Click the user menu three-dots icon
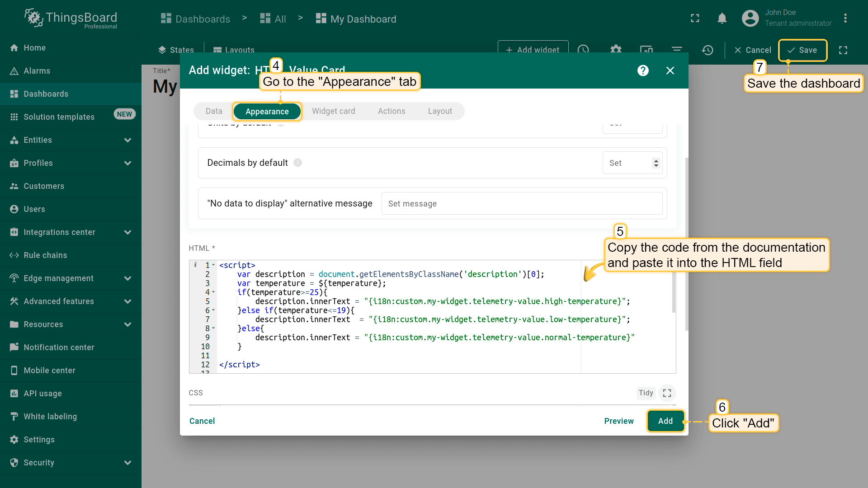 pos(845,19)
